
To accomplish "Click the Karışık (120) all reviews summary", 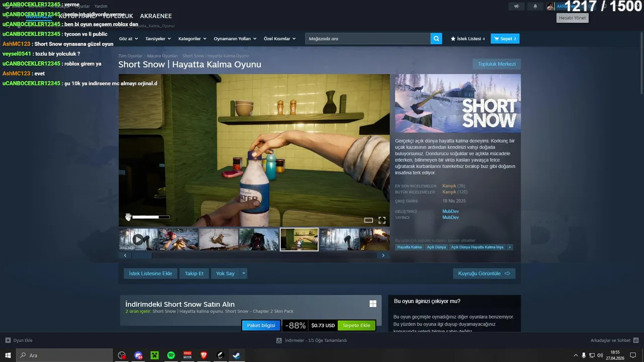I will point(455,192).
